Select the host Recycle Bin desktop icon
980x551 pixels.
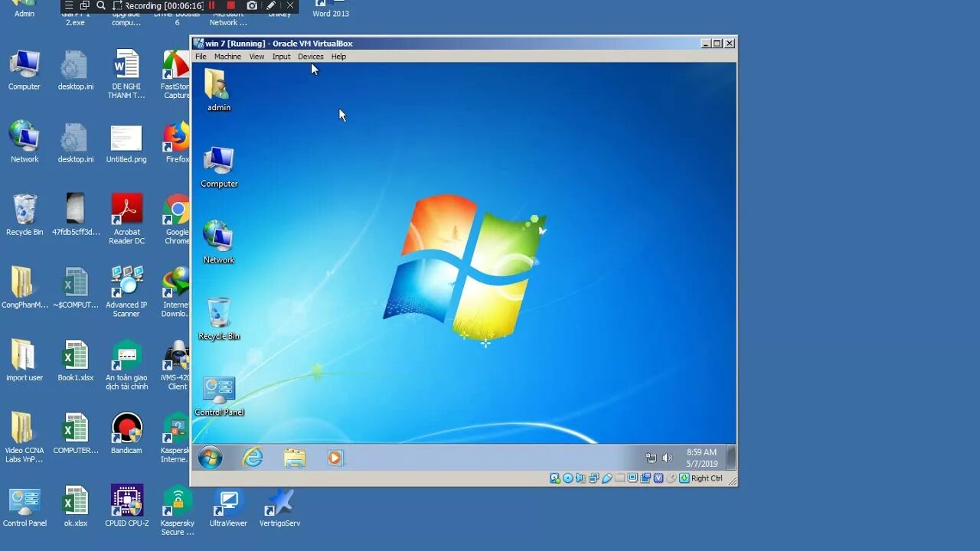pyautogui.click(x=24, y=215)
